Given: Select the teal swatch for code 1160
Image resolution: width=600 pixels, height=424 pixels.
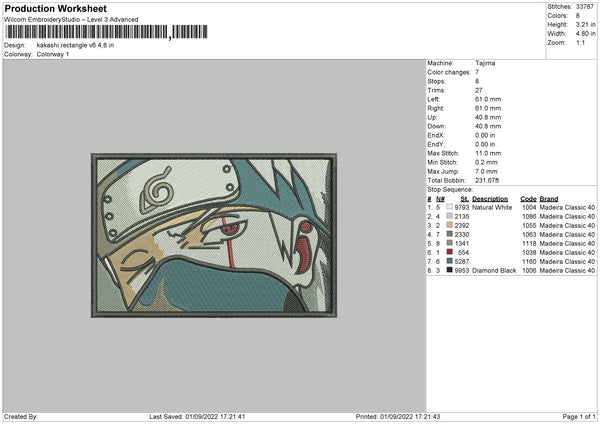Looking at the screenshot, I should pos(450,261).
